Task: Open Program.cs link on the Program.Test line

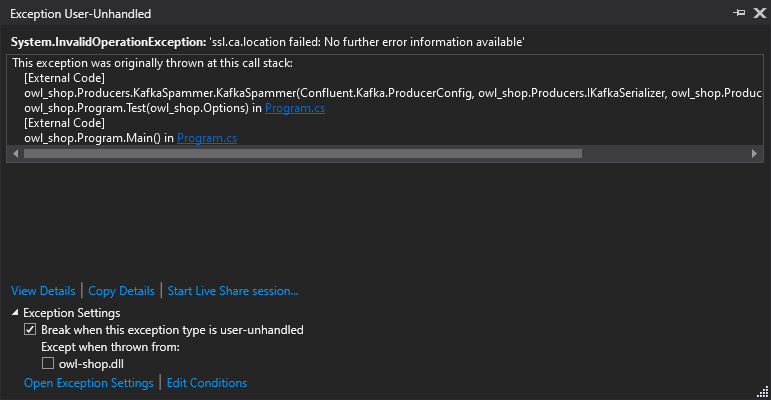Action: coord(295,108)
